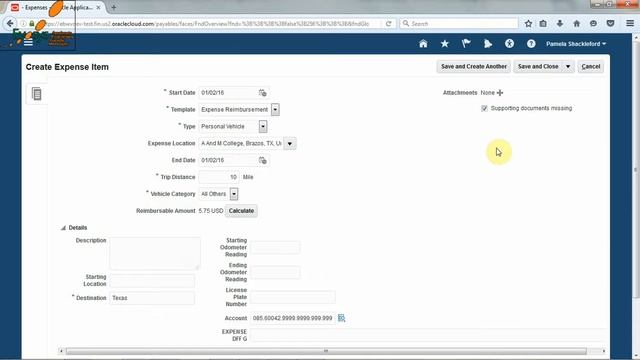This screenshot has width=640, height=360.
Task: Open the browser bookmarks list icon
Action: tap(543, 24)
